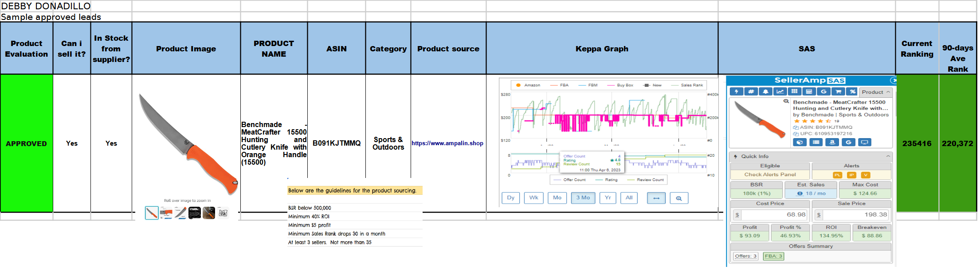Copy the ASIN using its copy icon
Screen dimensions: 980x278
[x=796, y=127]
